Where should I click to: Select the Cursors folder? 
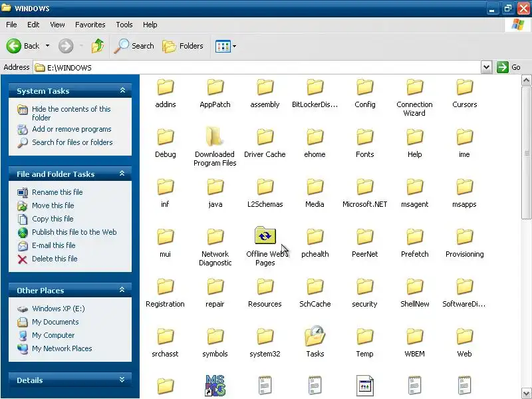click(x=464, y=93)
